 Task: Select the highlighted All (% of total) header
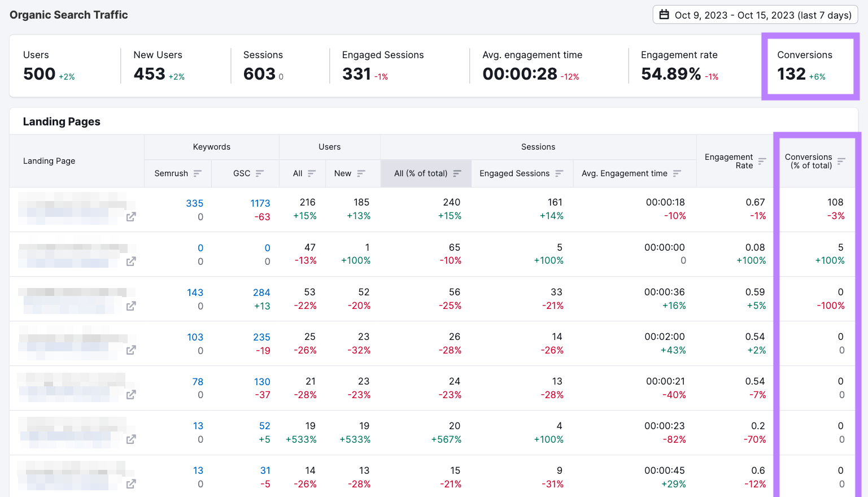426,173
